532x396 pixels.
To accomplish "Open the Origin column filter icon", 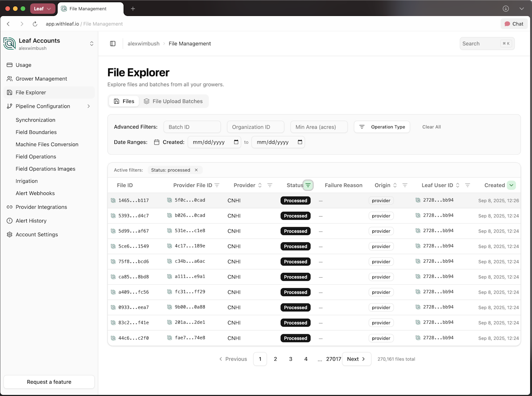I will coord(405,185).
